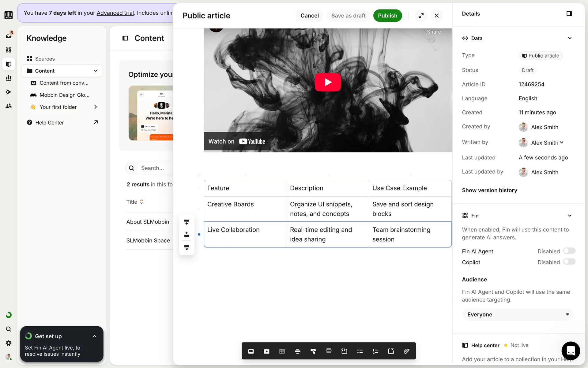
Task: Insert code block from toolbar
Action: coord(344,351)
